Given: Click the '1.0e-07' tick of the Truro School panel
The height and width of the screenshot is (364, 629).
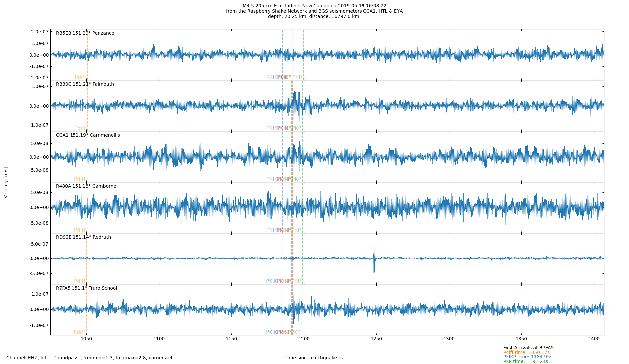Looking at the screenshot, I should click(x=40, y=294).
